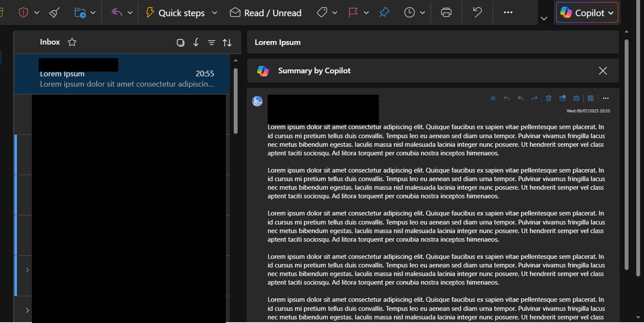Delete the open email via trash icon
The image size is (644, 323).
point(549,98)
